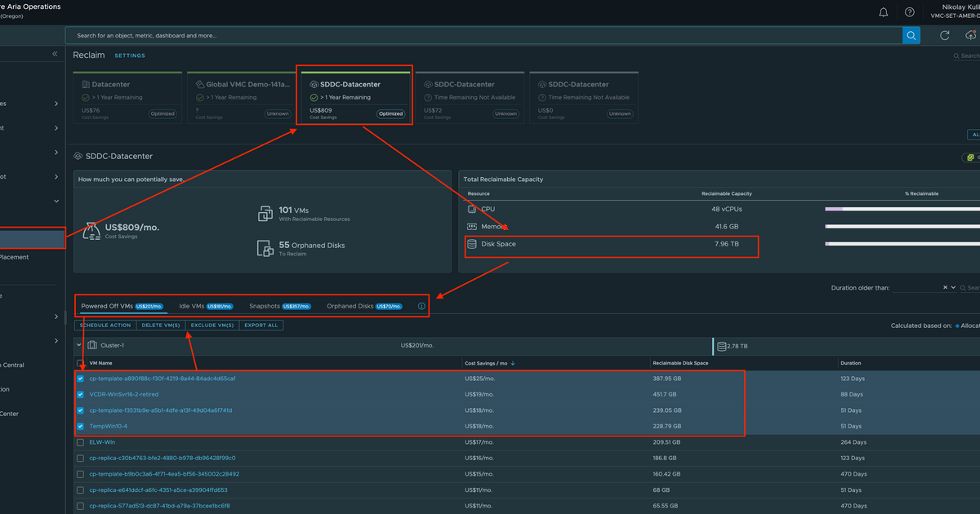
Task: Check the cp-replica-c30b4763 row checkbox
Action: tap(79, 458)
